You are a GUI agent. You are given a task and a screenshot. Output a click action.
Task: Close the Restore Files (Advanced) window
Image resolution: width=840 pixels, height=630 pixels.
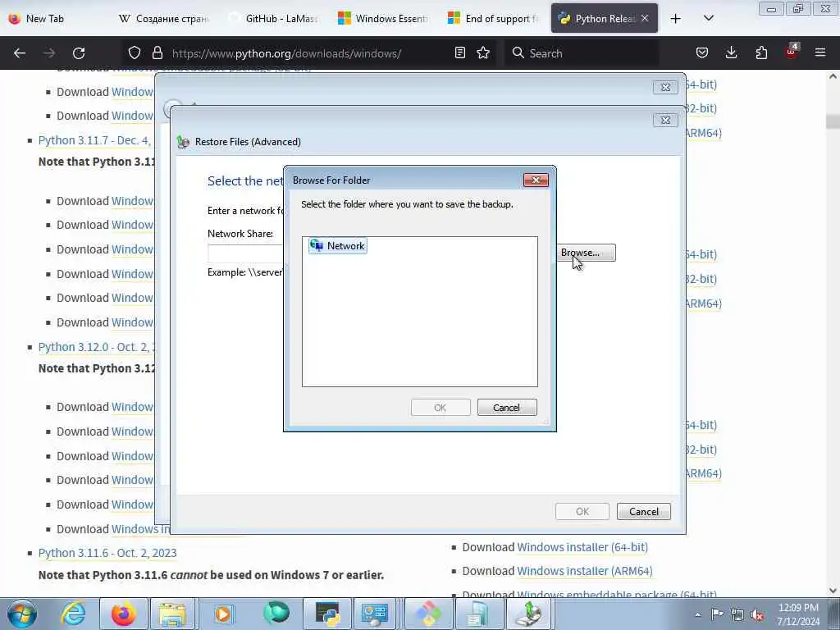pos(665,120)
